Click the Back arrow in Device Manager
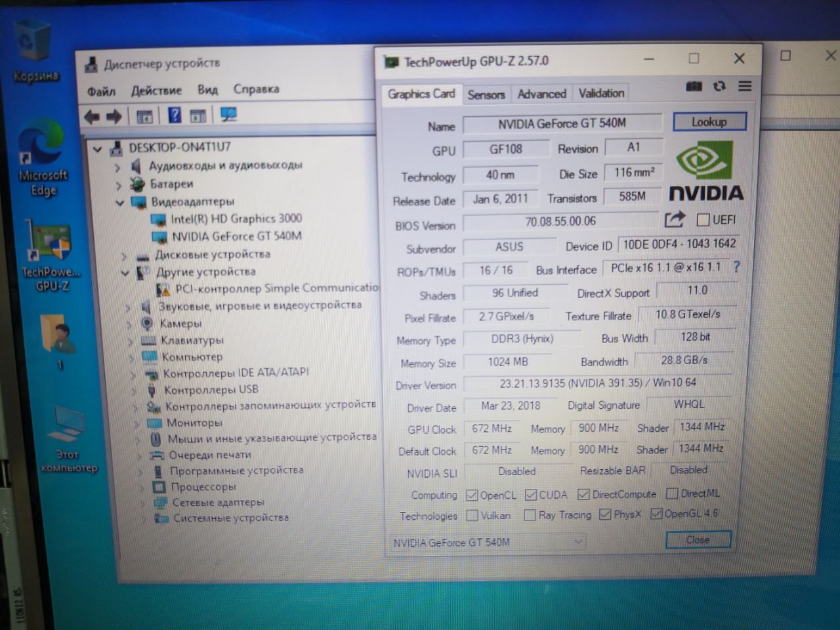Viewport: 840px width, 630px height. point(92,117)
